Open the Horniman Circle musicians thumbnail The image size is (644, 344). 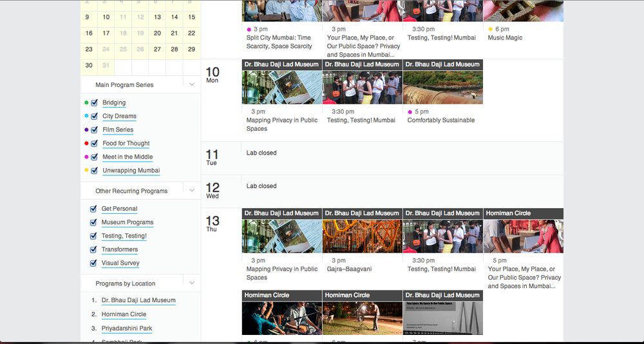[x=282, y=318]
